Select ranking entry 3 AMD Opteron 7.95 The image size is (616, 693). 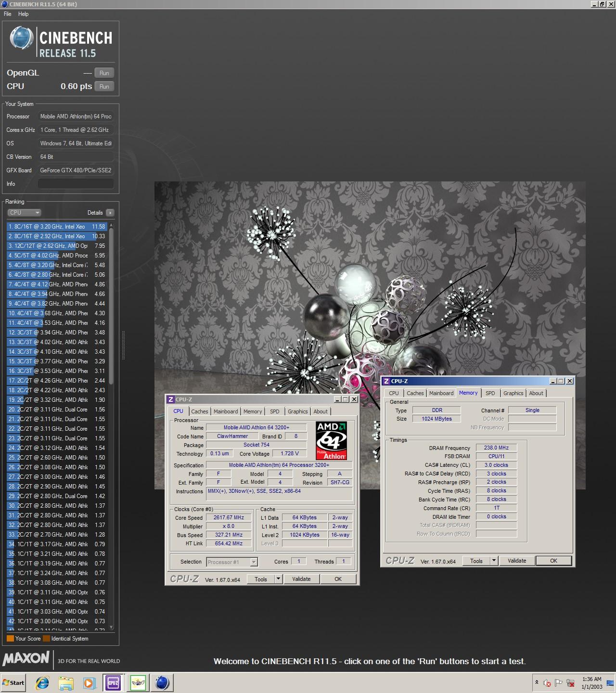pyautogui.click(x=57, y=245)
